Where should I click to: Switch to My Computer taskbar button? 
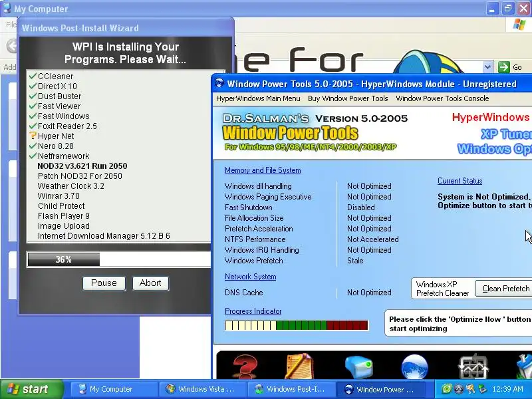click(x=114, y=389)
